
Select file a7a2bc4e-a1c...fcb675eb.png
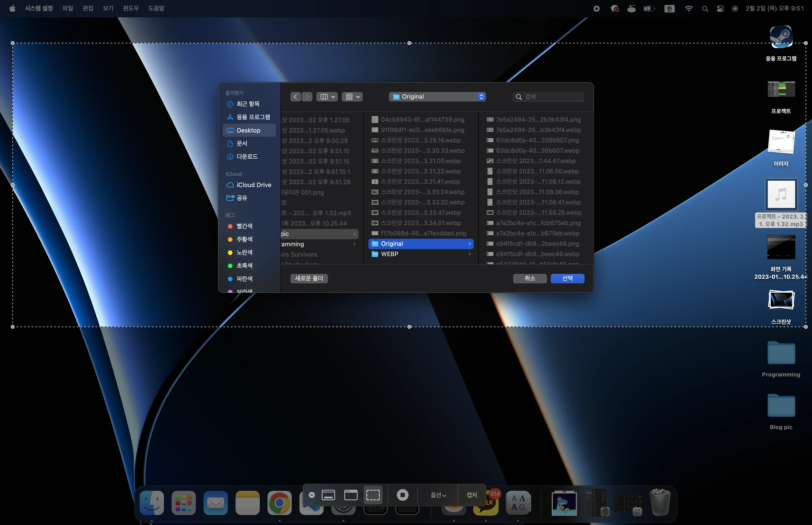[x=536, y=223]
